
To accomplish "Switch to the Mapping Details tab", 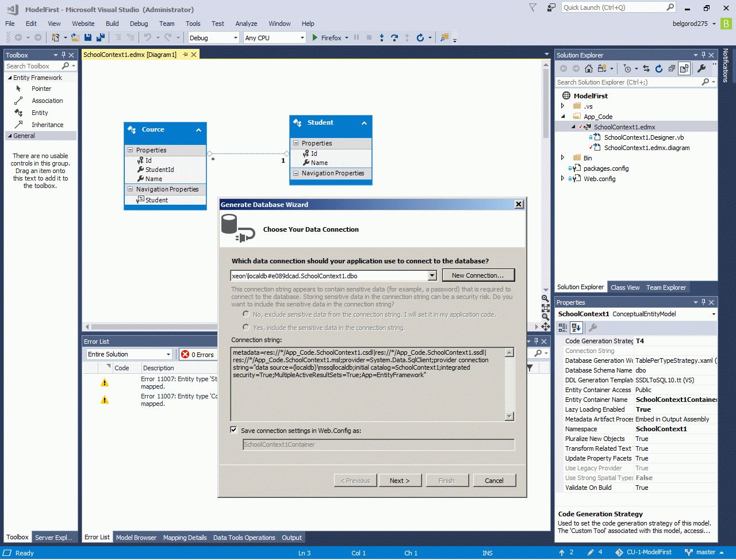I will 185,538.
